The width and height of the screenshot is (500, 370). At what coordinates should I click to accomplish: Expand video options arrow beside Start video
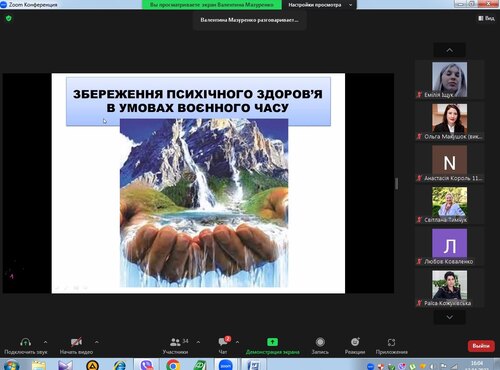[x=97, y=342]
